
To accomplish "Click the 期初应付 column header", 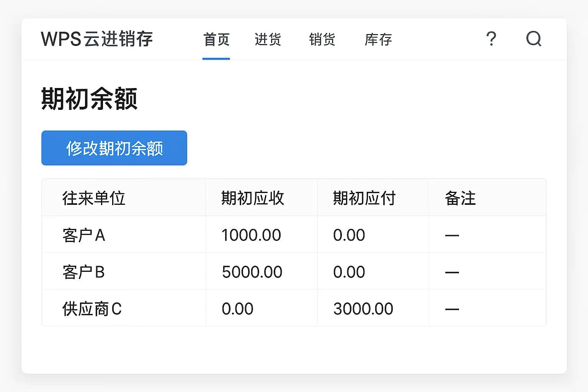I will coord(364,198).
